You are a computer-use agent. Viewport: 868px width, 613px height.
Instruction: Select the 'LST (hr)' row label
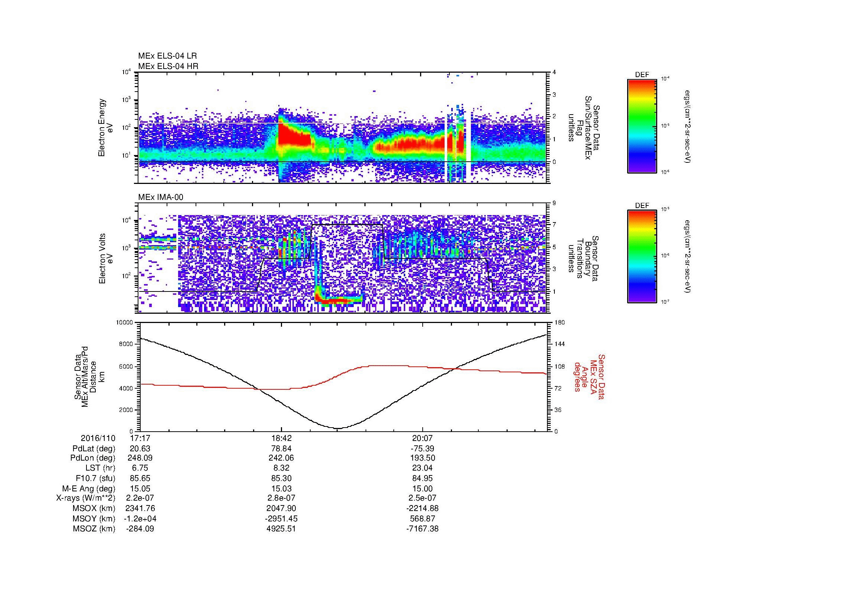point(100,468)
